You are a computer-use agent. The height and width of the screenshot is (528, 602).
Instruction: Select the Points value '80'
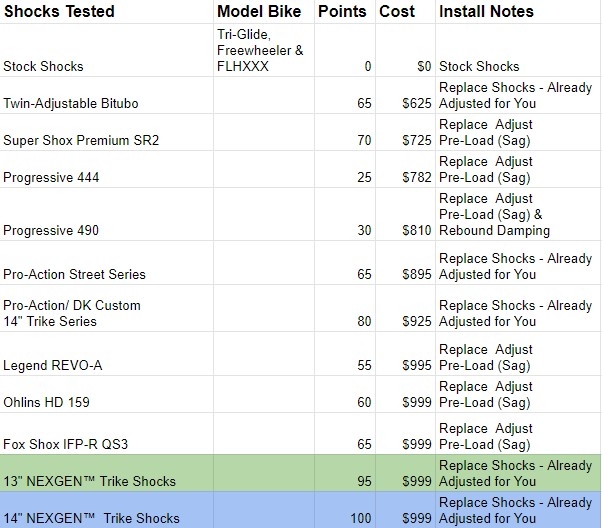344,308
